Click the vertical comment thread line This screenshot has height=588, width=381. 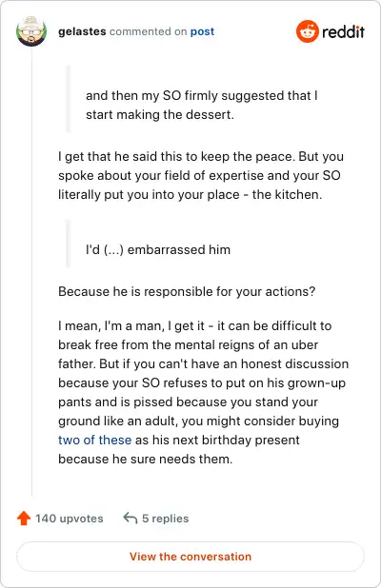click(x=31, y=272)
